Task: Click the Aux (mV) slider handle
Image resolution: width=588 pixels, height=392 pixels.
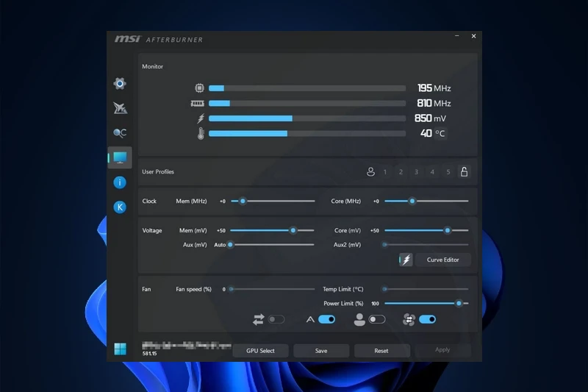Action: 230,245
